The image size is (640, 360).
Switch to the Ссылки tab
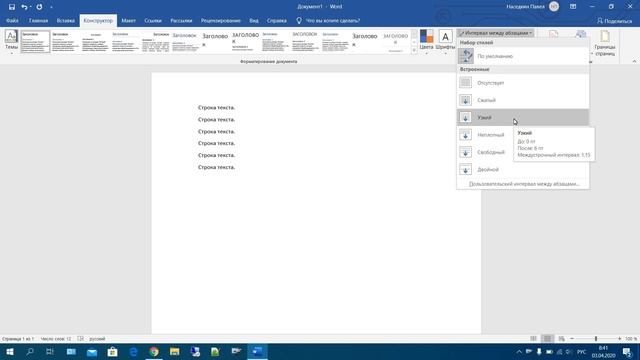point(153,20)
